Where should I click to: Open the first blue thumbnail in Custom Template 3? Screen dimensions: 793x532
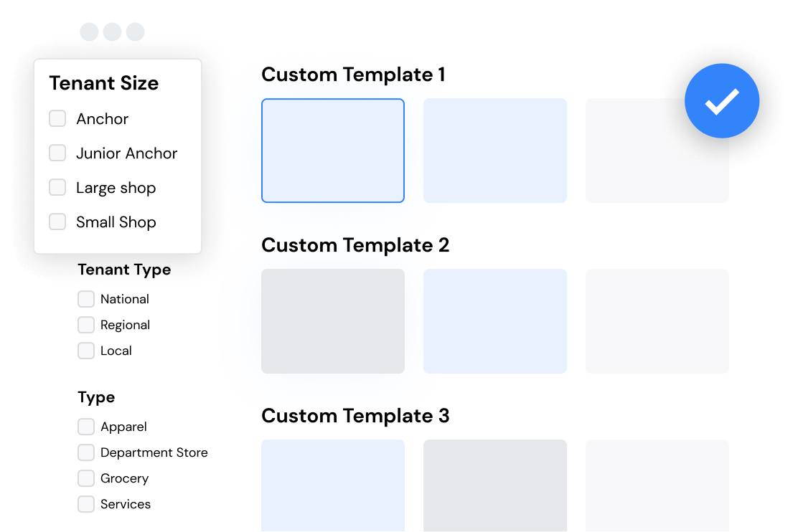click(333, 485)
